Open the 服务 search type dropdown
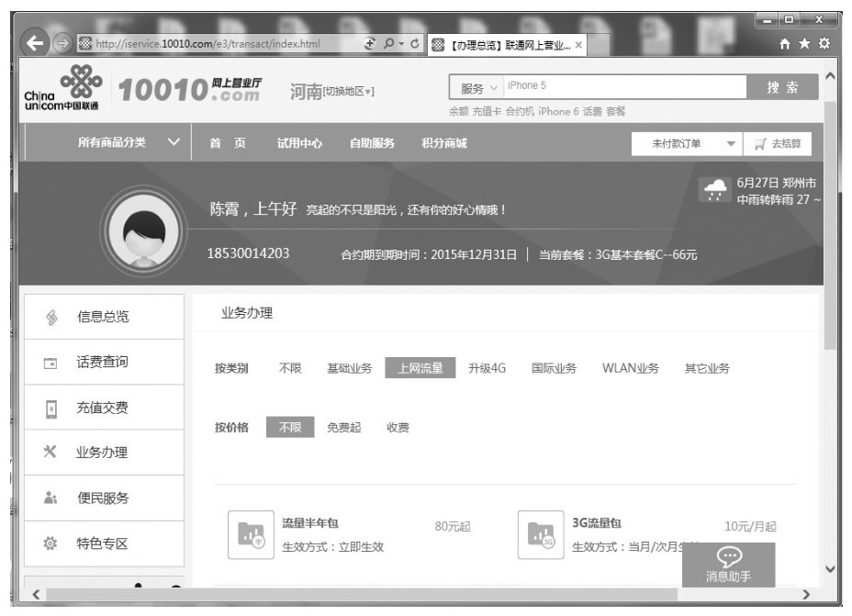This screenshot has height=616, width=852. 478,88
